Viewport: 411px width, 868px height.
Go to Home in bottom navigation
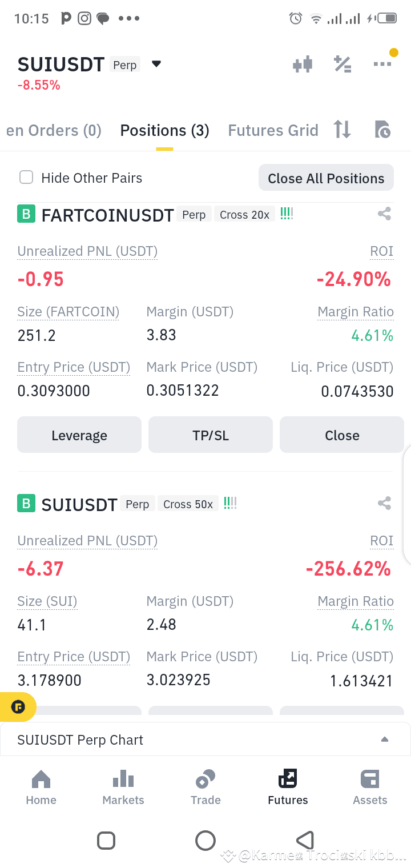(x=41, y=787)
